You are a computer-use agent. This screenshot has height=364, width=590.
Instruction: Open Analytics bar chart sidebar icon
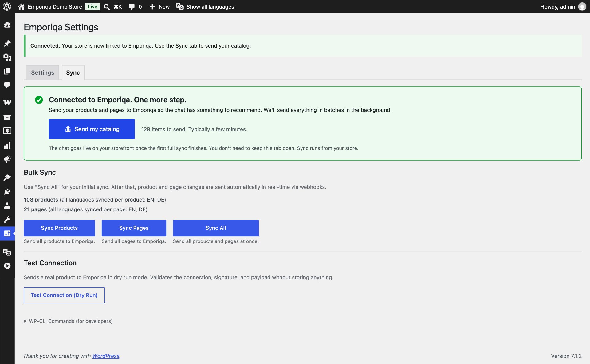(7, 146)
